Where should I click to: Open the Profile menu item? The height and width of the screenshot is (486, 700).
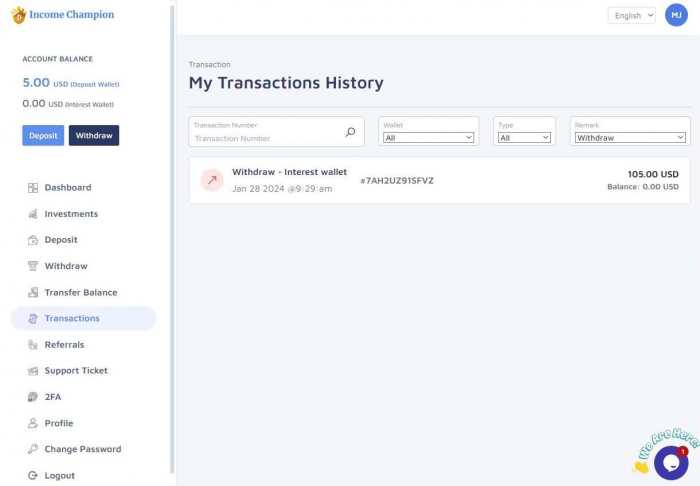(59, 423)
